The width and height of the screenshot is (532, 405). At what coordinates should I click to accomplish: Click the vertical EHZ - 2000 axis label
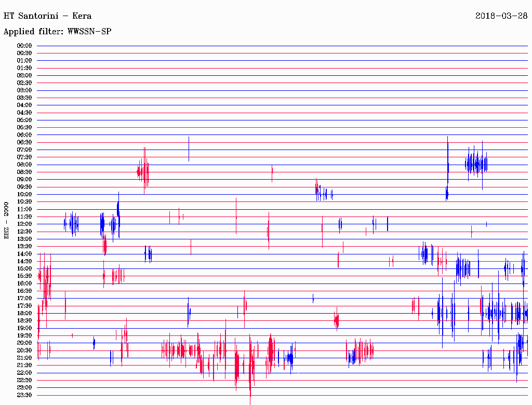point(6,220)
